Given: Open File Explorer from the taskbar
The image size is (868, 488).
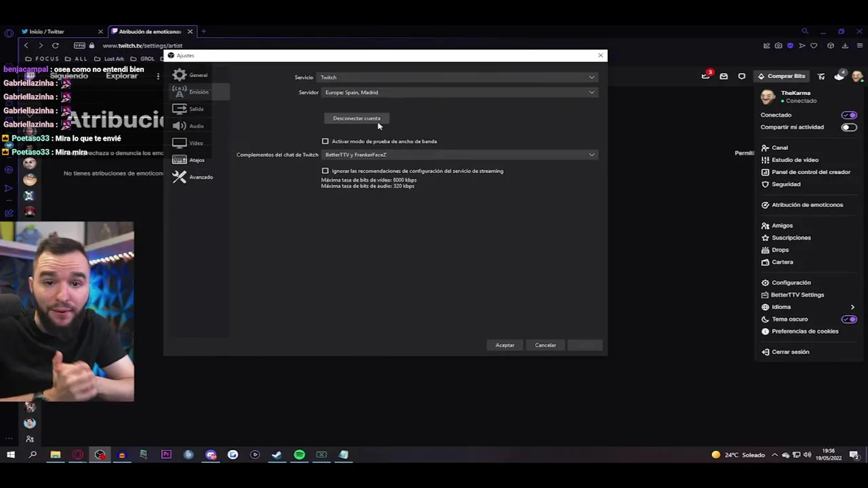Looking at the screenshot, I should coord(56,455).
